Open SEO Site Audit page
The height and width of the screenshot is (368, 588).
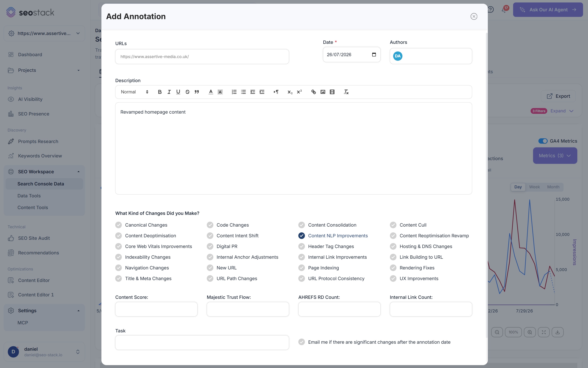(34, 239)
